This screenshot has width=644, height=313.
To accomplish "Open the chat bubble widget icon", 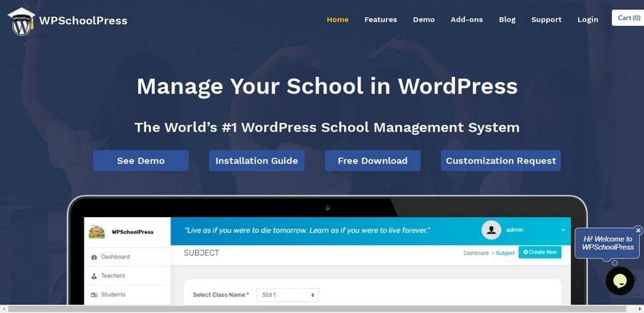I will point(620,281).
